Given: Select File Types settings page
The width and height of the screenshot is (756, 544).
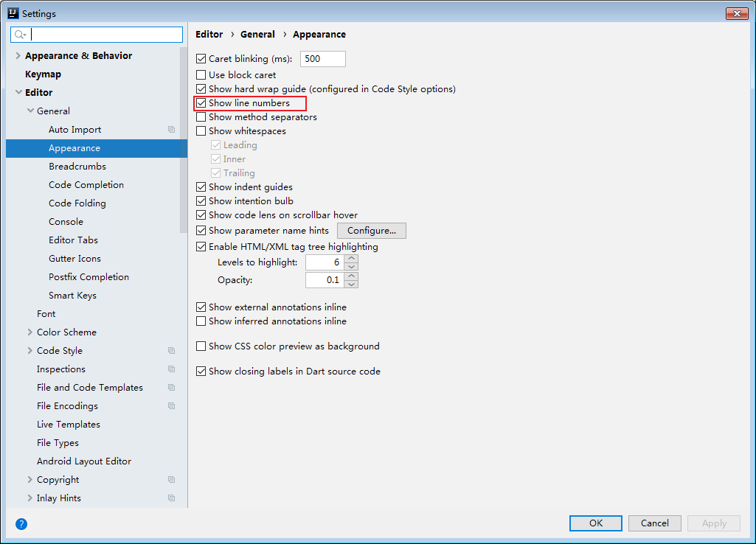Looking at the screenshot, I should [58, 442].
